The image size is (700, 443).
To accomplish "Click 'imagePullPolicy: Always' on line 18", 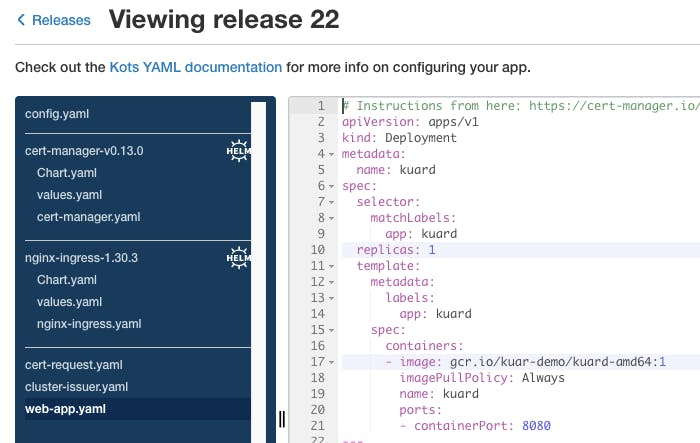I will pos(482,378).
